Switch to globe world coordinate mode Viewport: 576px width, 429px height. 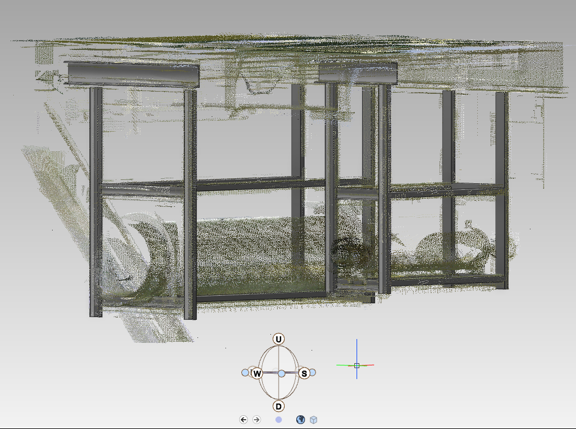point(300,419)
